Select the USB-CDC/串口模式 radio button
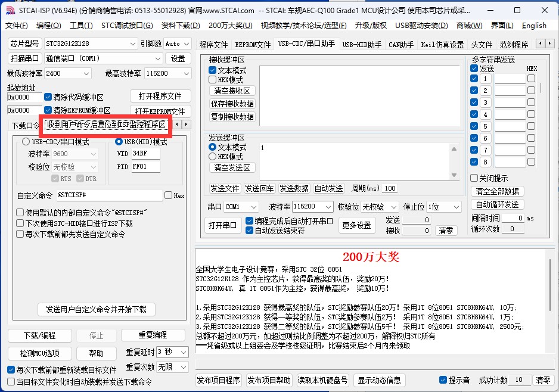This screenshot has height=392, width=559. point(26,142)
